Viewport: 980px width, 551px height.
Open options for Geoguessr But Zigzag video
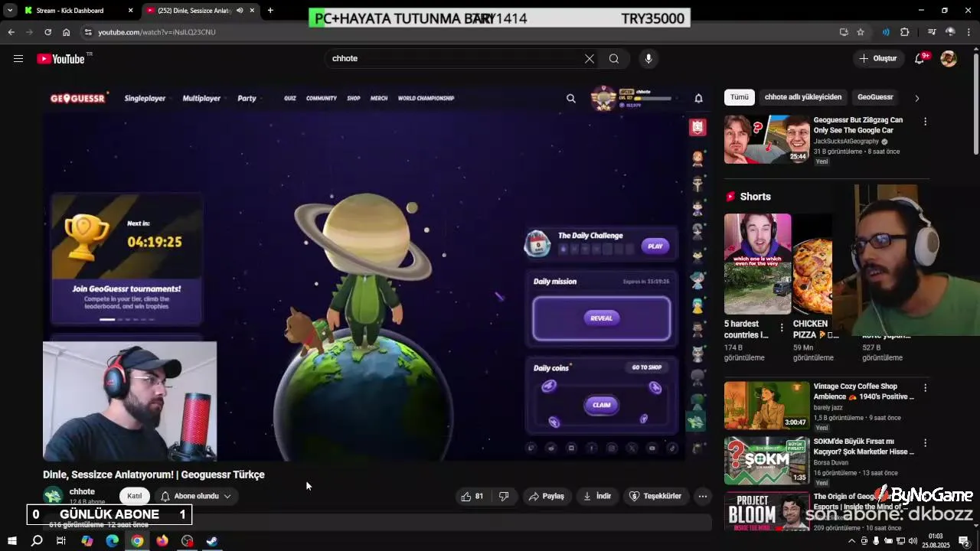click(925, 122)
